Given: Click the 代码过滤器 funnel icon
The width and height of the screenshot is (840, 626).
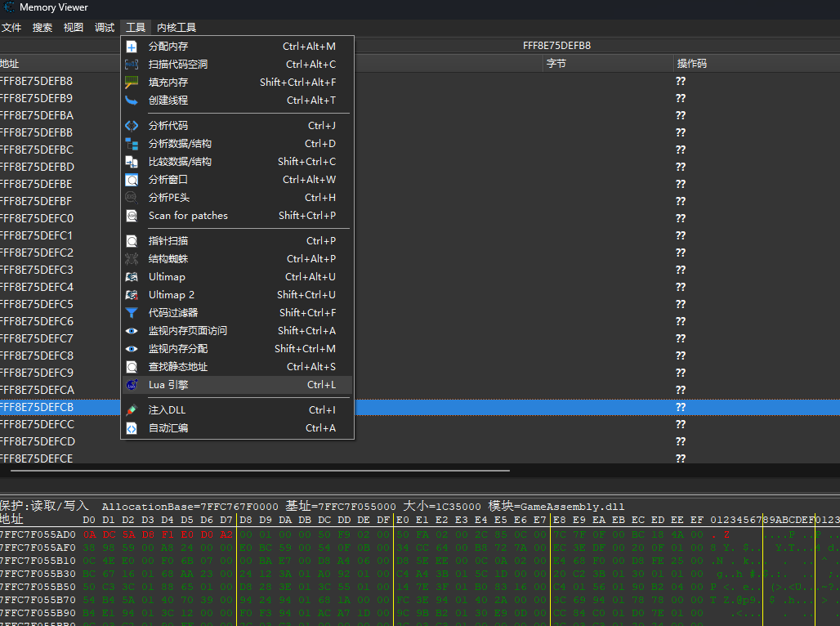Looking at the screenshot, I should pos(132,313).
